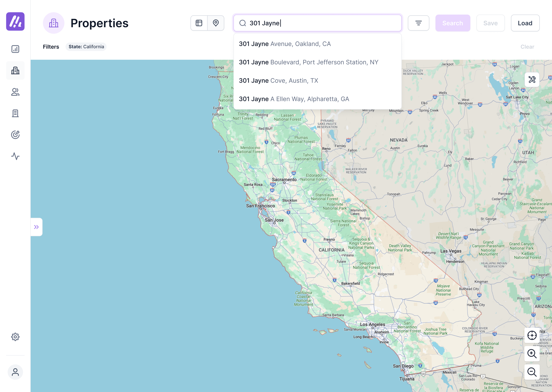Open the goals target icon in sidebar
552x392 pixels.
pos(15,135)
